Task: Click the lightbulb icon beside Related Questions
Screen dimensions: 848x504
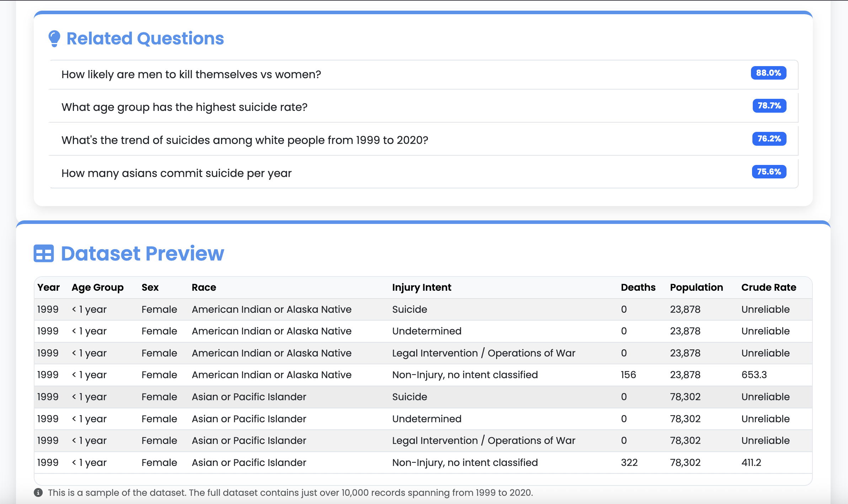Action: tap(54, 38)
